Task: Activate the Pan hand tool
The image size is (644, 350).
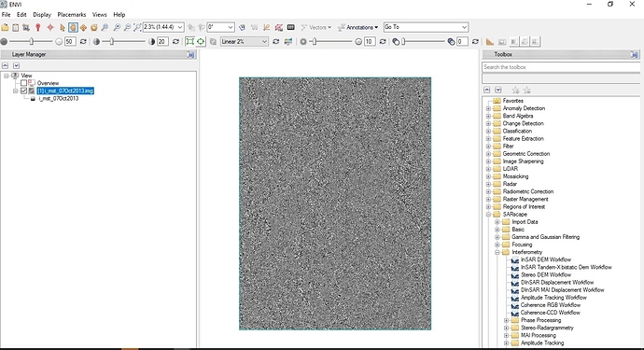Action: [x=73, y=27]
